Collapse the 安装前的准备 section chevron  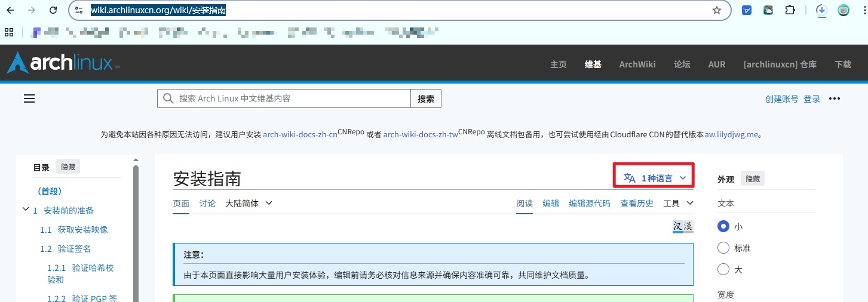coord(26,209)
